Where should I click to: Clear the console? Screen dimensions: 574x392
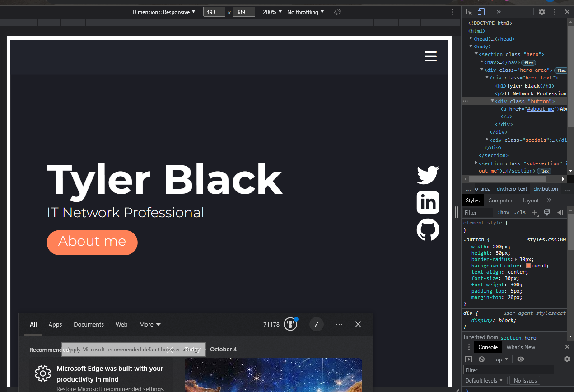(481, 359)
